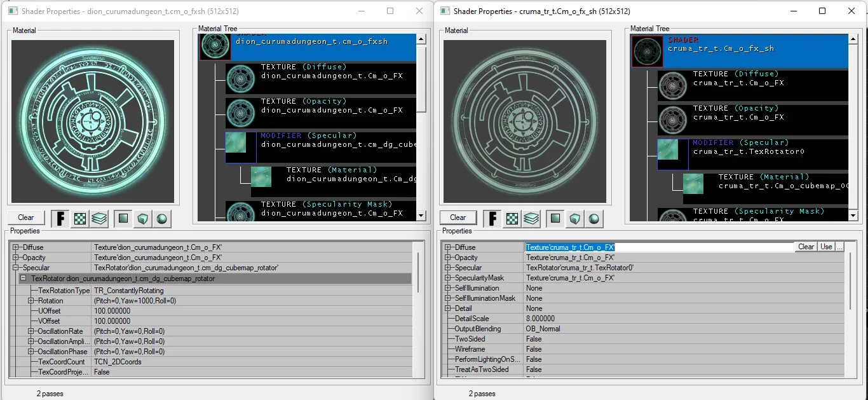
Task: Toggle the F fallback button in cruma_tr_t window
Action: [492, 219]
